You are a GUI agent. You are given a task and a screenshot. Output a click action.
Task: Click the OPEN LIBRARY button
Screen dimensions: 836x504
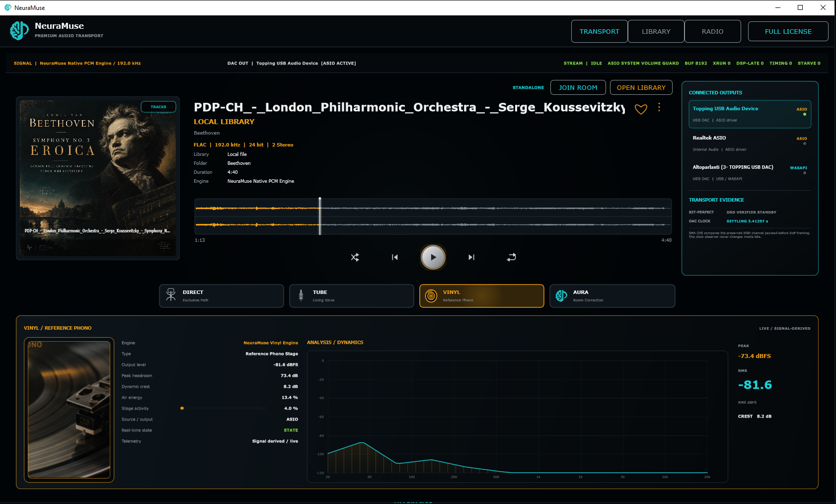point(641,87)
